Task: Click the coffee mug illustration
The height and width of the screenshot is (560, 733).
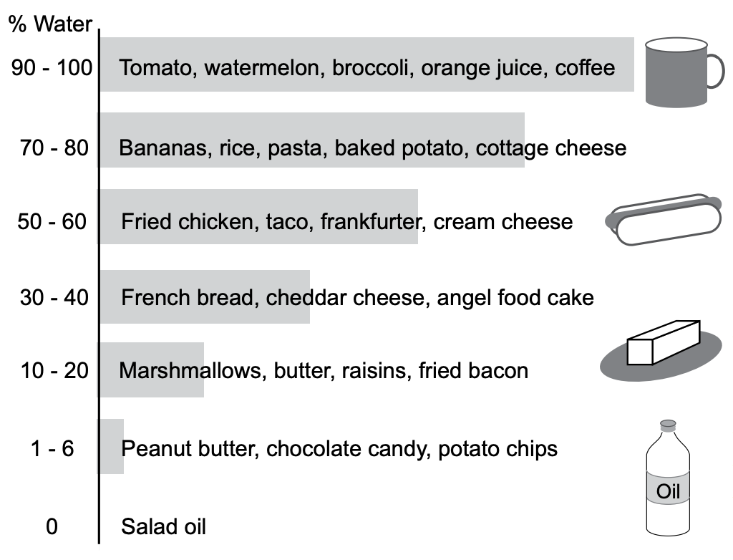Action: 679,72
